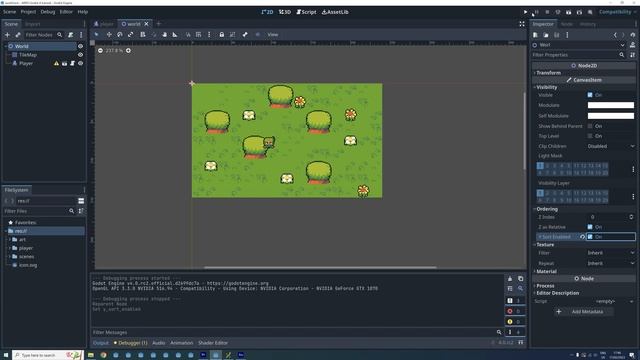Image resolution: width=640 pixels, height=360 pixels.
Task: Toggle visibility of the TileMap node
Action: (80, 55)
